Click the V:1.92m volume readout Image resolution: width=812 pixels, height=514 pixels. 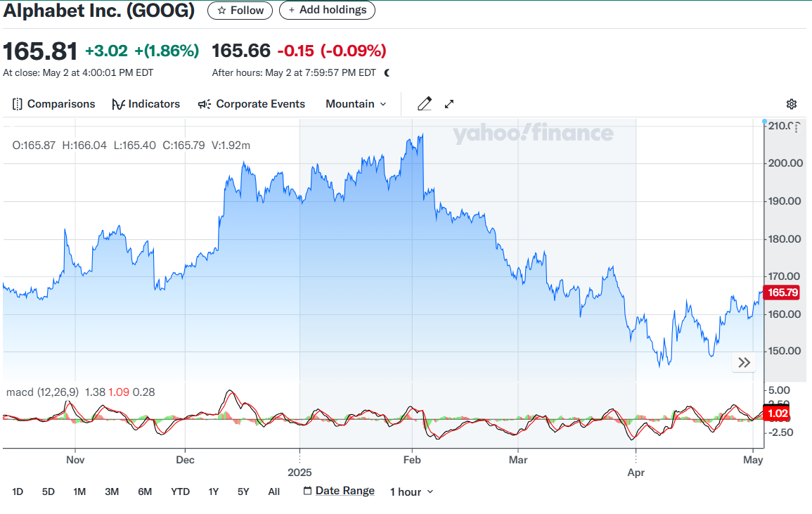231,146
